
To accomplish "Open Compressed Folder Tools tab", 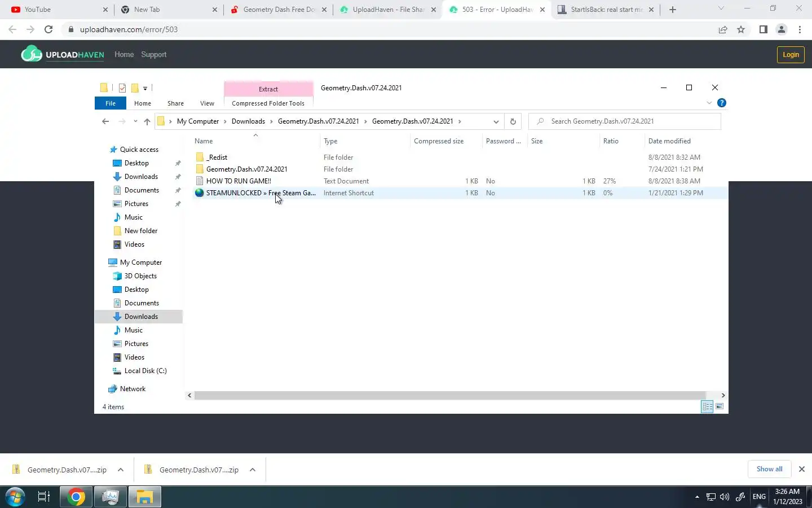I will coord(268,103).
